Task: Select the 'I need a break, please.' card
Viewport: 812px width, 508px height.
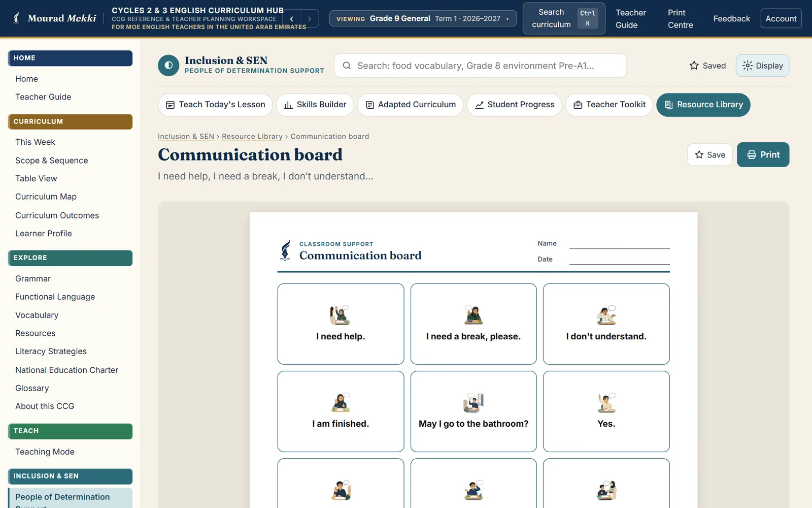Action: point(473,324)
